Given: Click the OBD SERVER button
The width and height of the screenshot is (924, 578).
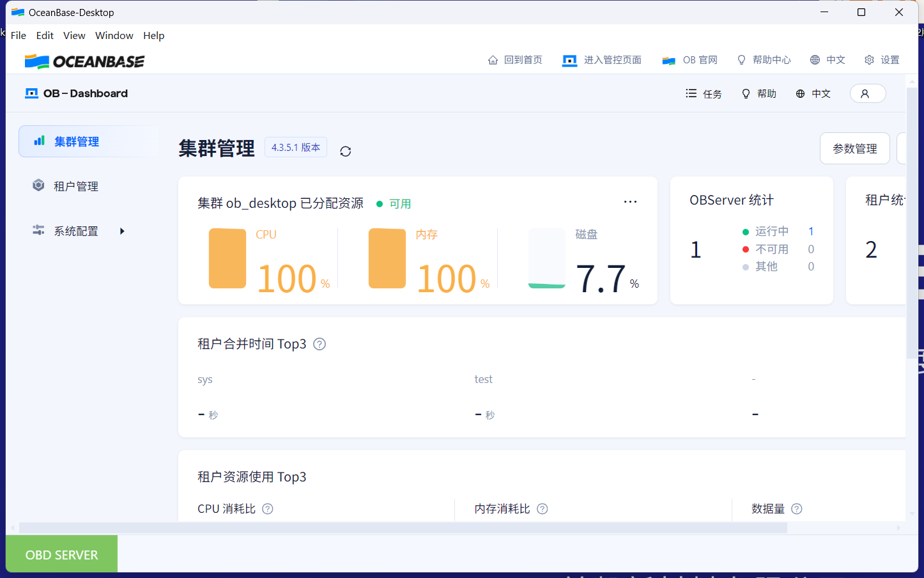Looking at the screenshot, I should 61,554.
